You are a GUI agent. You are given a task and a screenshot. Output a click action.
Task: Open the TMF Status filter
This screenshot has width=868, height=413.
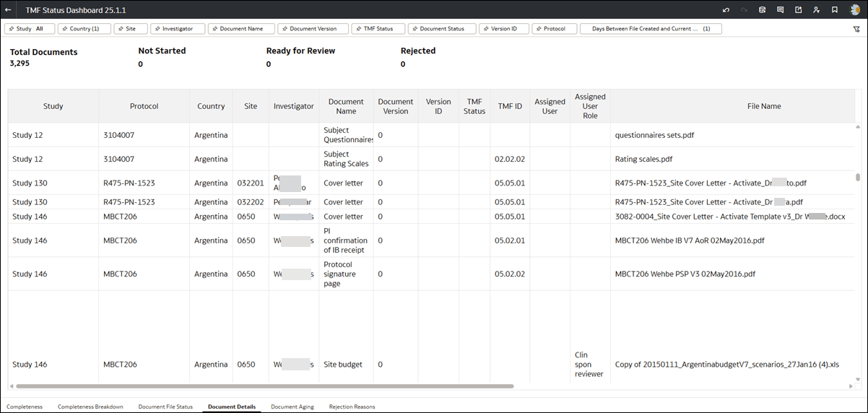(378, 29)
